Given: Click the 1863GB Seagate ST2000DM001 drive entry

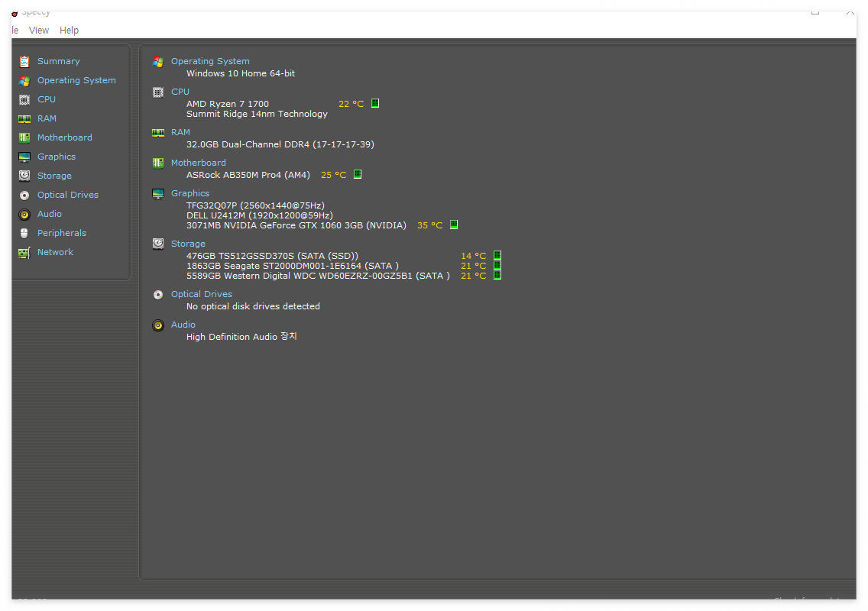Looking at the screenshot, I should [293, 266].
